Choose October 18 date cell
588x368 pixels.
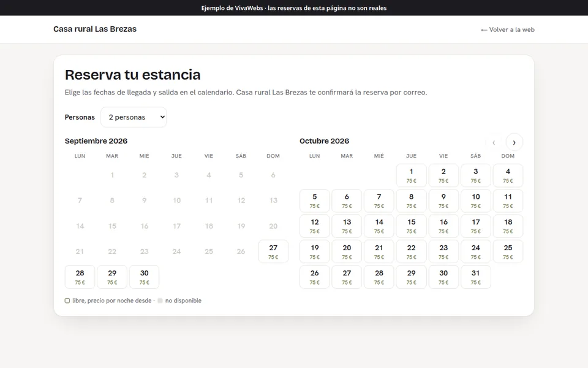coord(508,226)
